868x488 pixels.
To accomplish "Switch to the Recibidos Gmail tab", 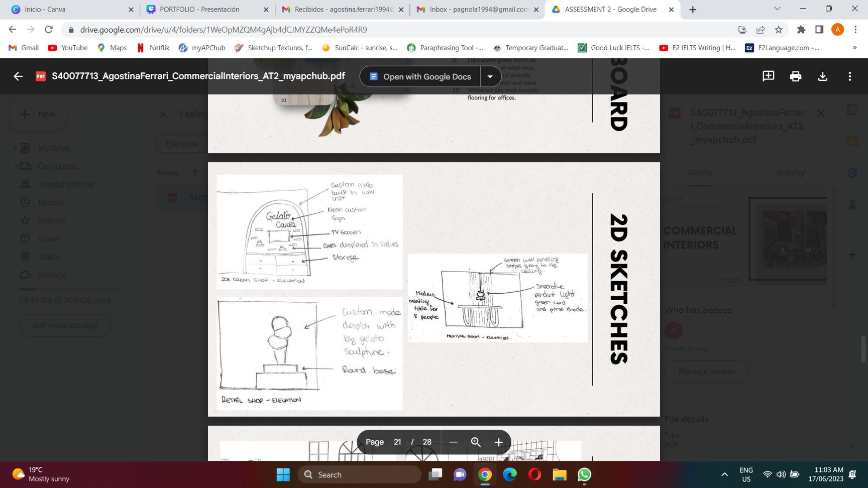I will pos(343,10).
